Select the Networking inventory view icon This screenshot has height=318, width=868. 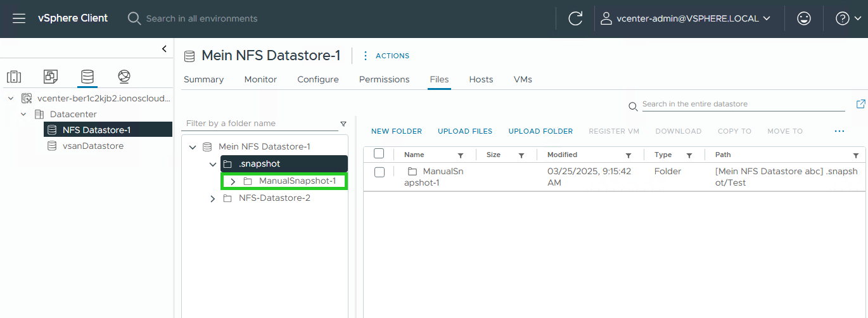pos(124,77)
